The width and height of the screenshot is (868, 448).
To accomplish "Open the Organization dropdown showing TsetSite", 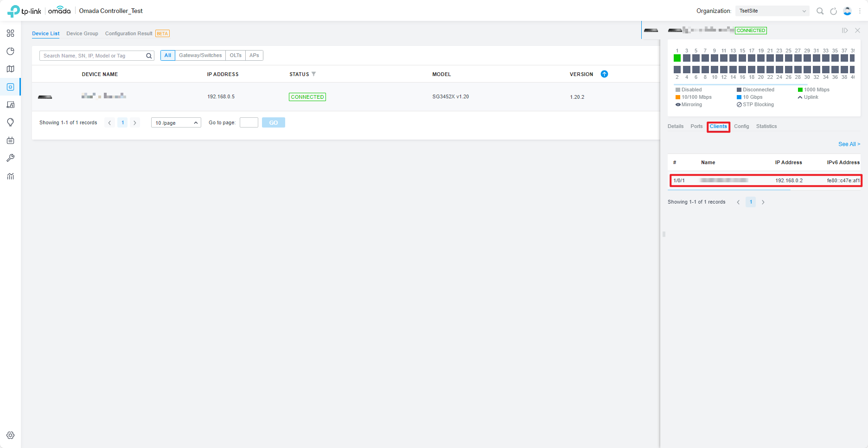I will click(772, 11).
